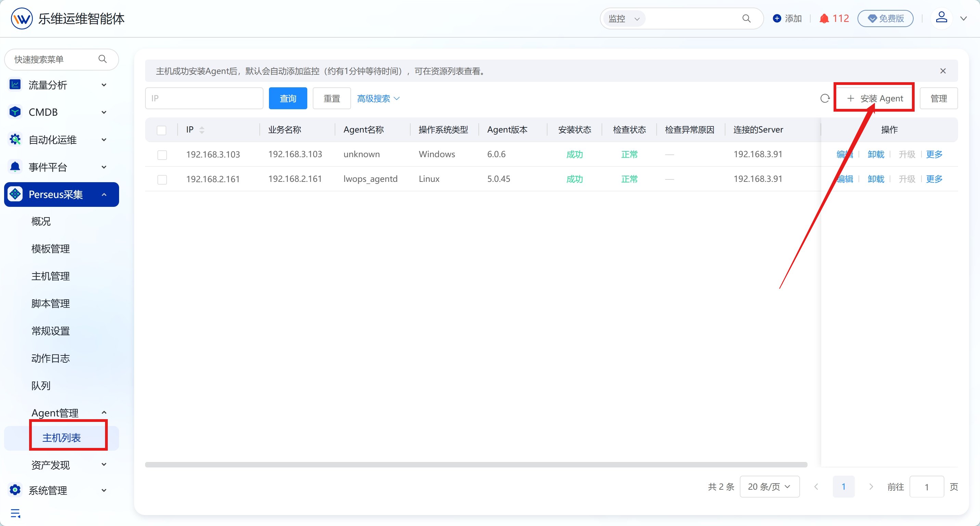
Task: Open the alert bell showing 112
Action: click(834, 18)
